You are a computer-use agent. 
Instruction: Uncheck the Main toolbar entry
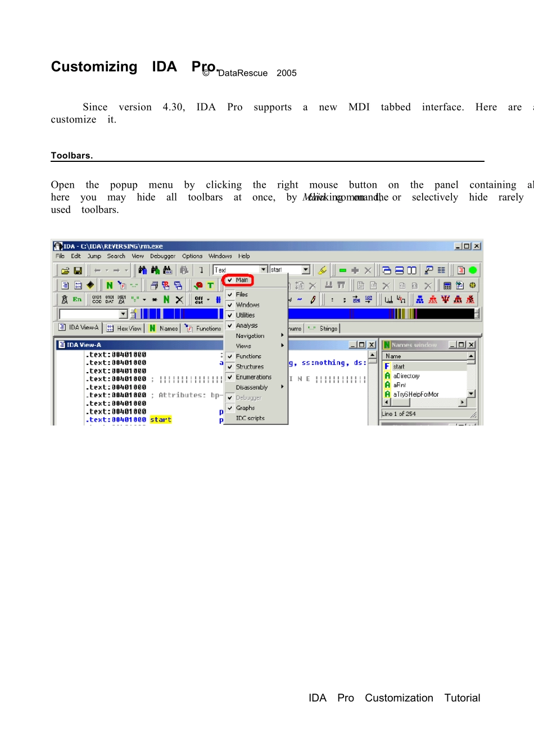238,280
